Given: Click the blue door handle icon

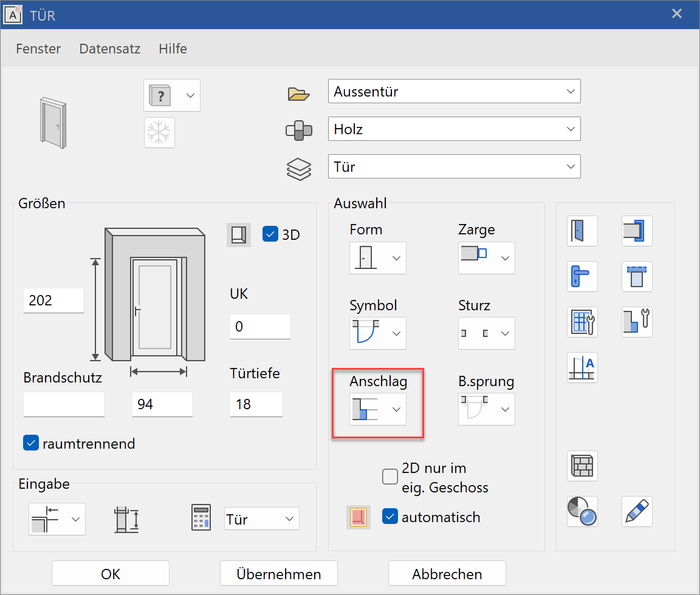Looking at the screenshot, I should pyautogui.click(x=582, y=276).
